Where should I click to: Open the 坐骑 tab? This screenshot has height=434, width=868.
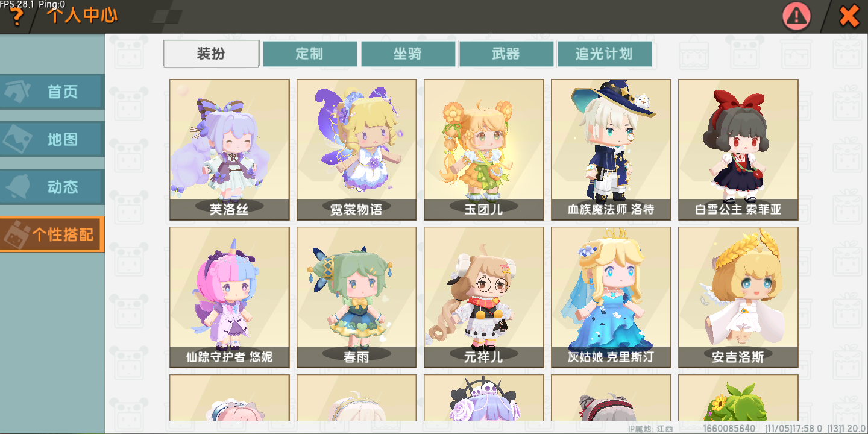tap(408, 54)
